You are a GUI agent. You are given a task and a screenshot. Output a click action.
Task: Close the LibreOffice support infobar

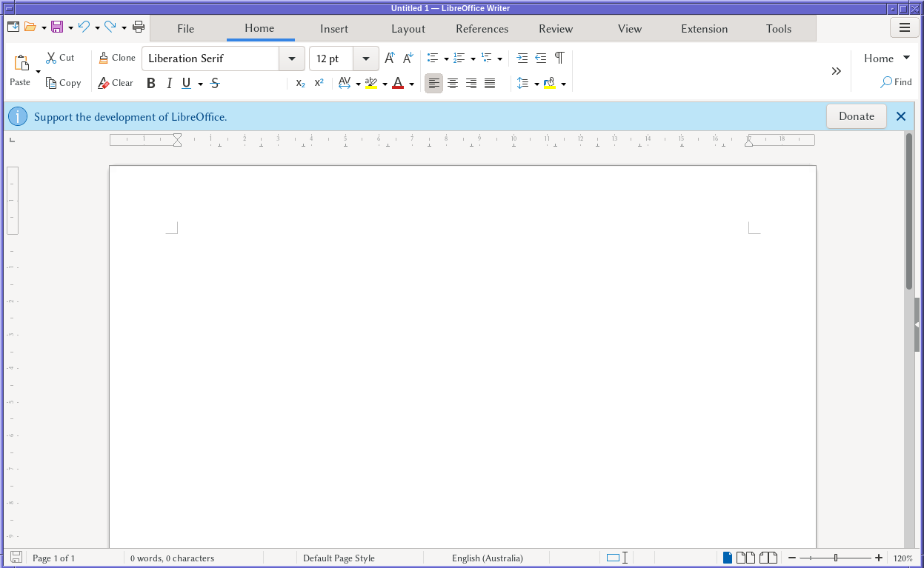pyautogui.click(x=901, y=116)
